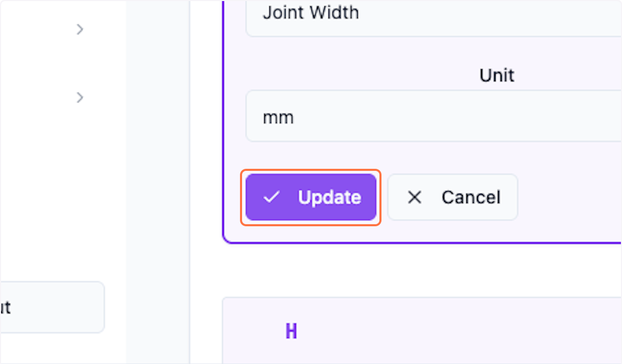Expand the second sidebar section via its arrow

pyautogui.click(x=80, y=97)
